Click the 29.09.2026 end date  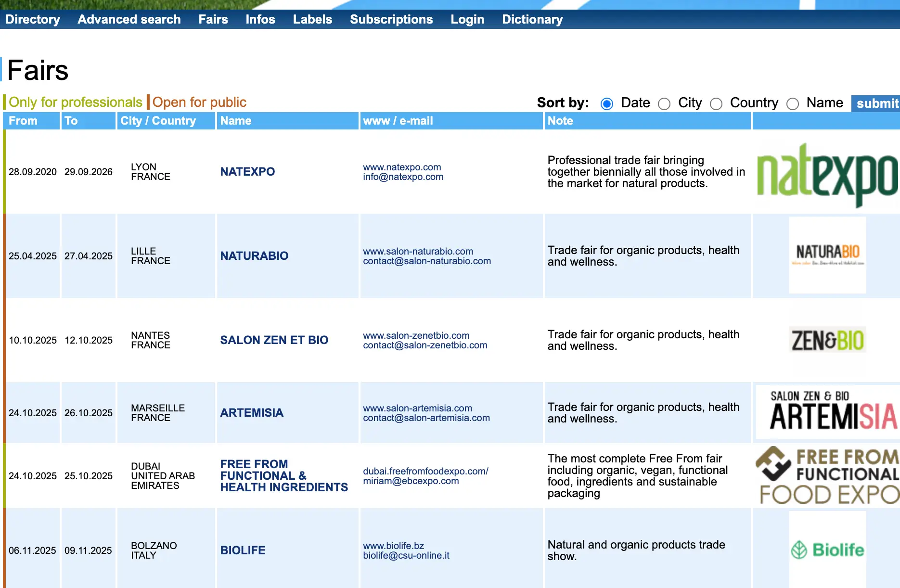89,172
